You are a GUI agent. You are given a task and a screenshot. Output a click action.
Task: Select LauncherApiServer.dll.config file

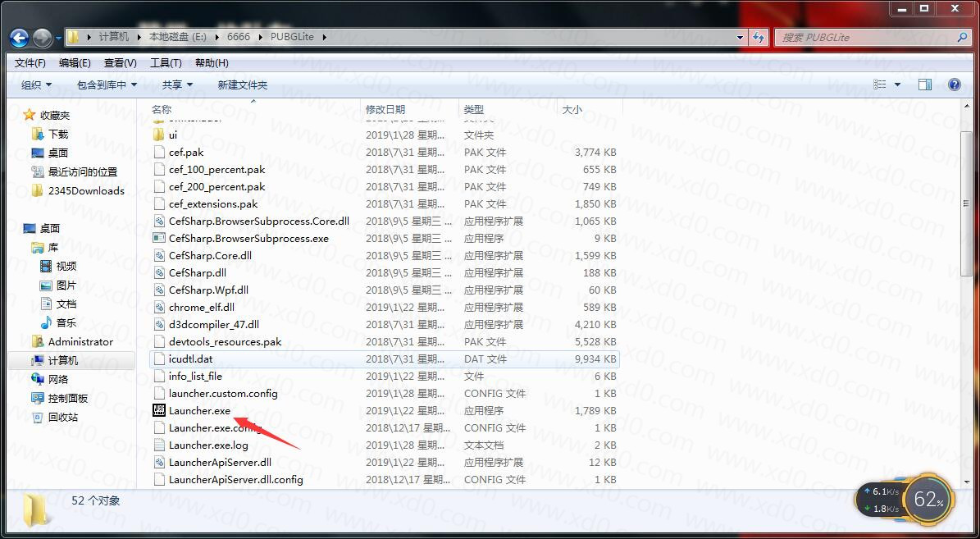tap(235, 480)
